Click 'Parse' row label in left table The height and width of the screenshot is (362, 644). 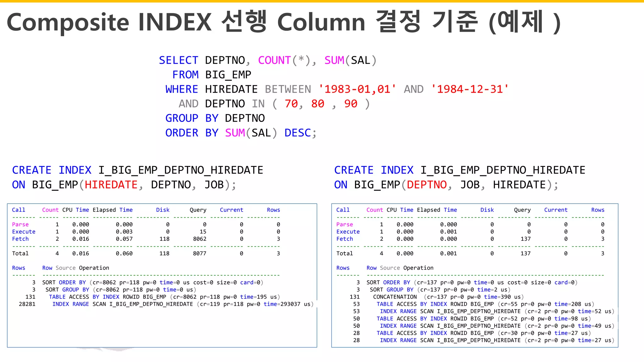point(20,224)
